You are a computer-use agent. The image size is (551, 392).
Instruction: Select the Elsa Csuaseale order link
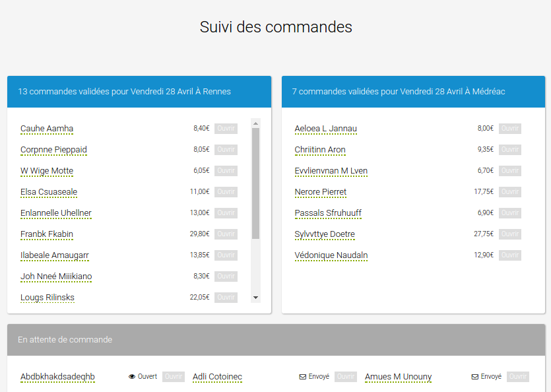[49, 192]
